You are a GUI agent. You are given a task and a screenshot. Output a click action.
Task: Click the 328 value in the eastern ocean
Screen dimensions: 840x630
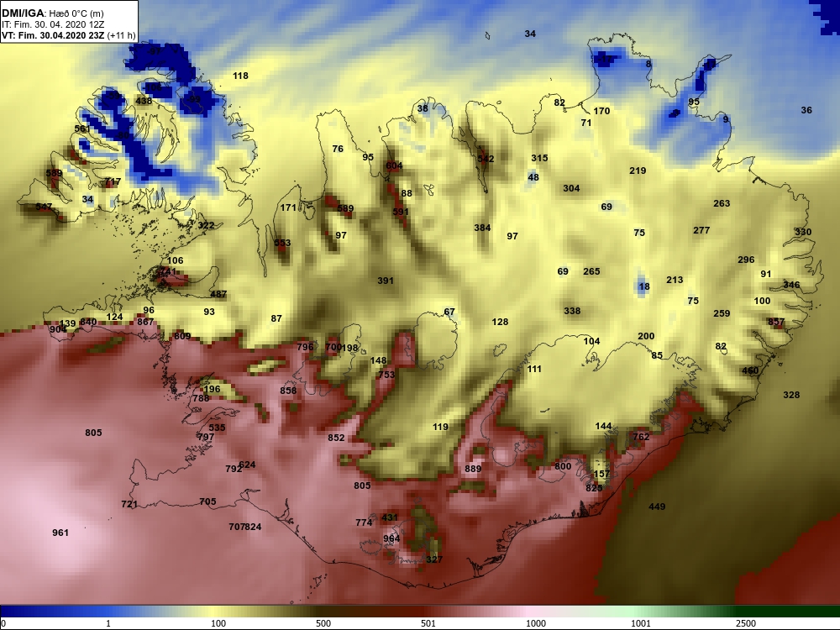point(791,395)
